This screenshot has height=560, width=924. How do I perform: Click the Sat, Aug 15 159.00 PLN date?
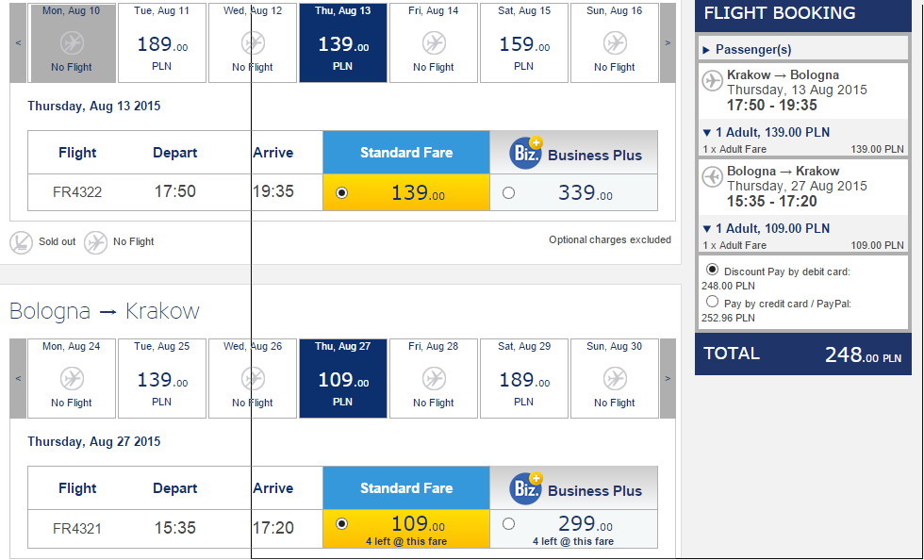tap(524, 42)
